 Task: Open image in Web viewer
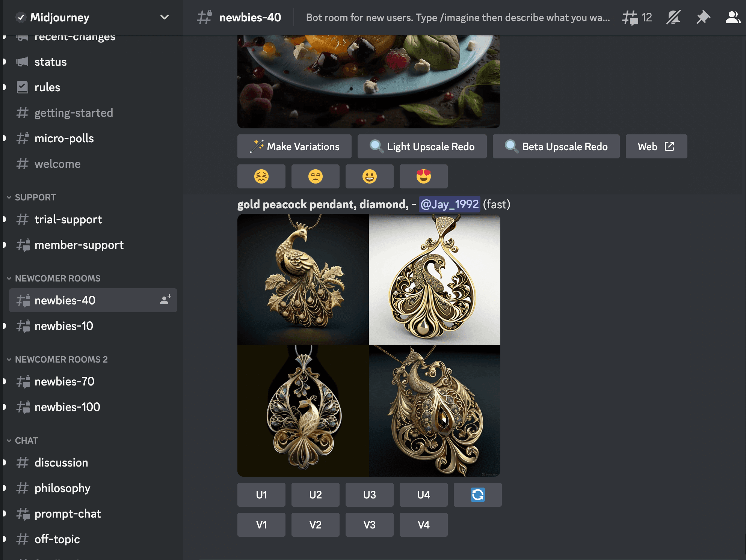656,146
